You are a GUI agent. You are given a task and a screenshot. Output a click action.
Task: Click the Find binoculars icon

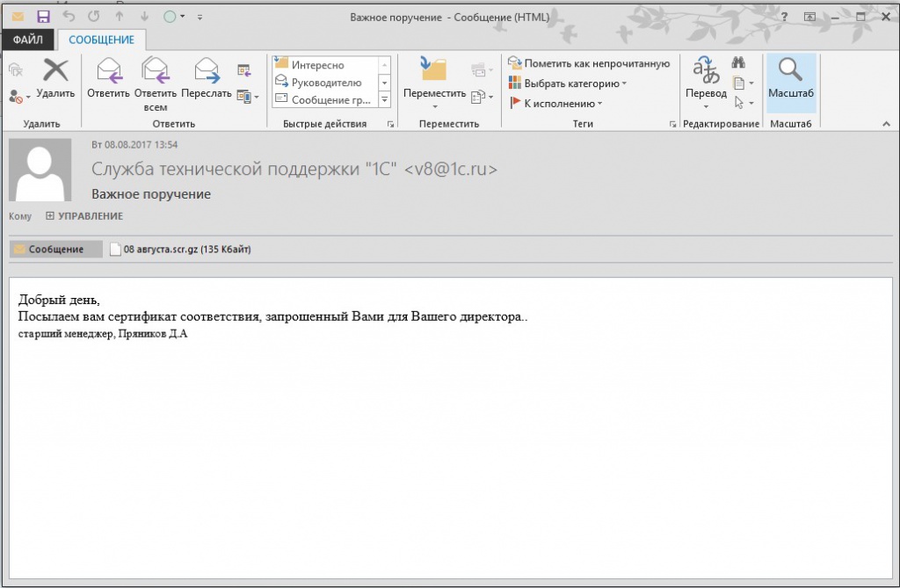click(x=738, y=62)
